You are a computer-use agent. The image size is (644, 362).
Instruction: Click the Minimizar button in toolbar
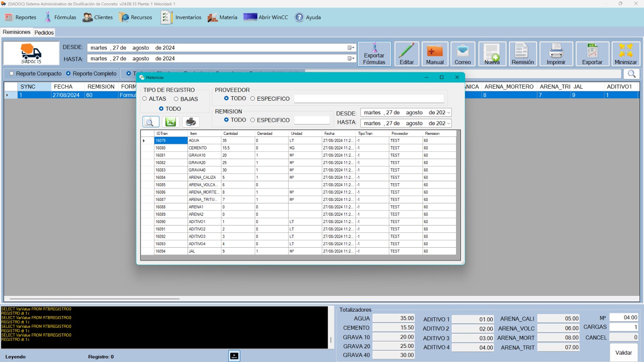point(625,54)
